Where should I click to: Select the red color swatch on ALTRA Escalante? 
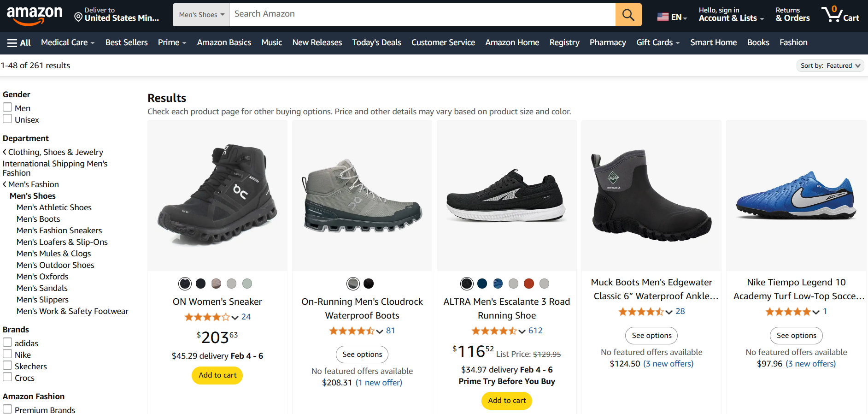528,284
